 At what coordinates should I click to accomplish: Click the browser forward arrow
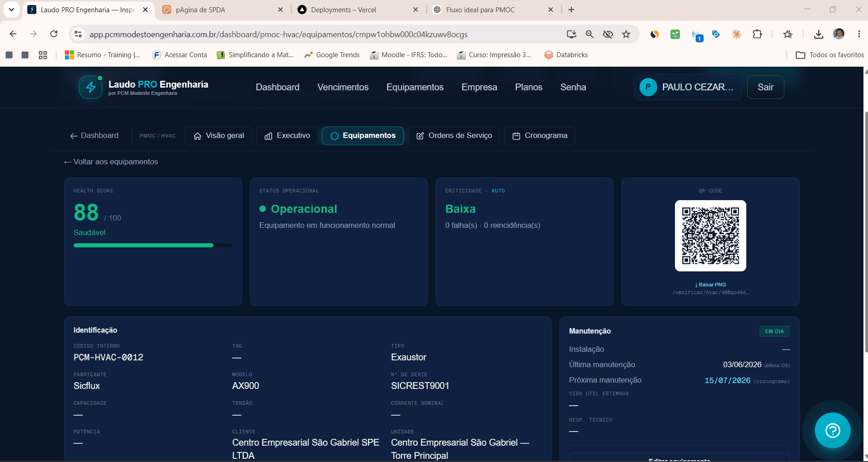tap(33, 34)
